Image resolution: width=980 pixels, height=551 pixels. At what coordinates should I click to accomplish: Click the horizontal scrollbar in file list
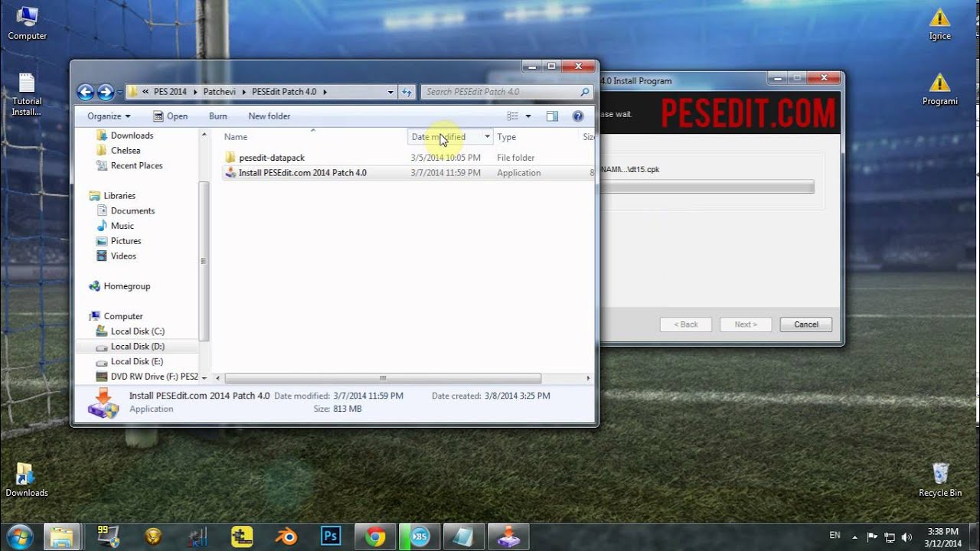(x=383, y=378)
